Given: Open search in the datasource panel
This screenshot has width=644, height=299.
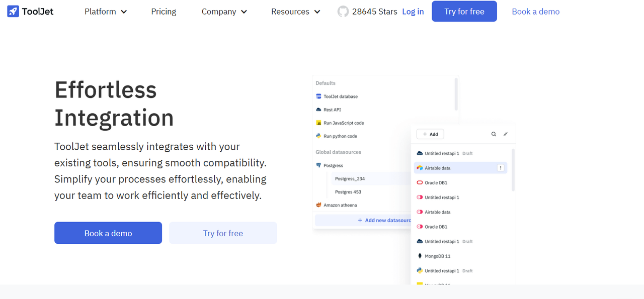Looking at the screenshot, I should 494,134.
